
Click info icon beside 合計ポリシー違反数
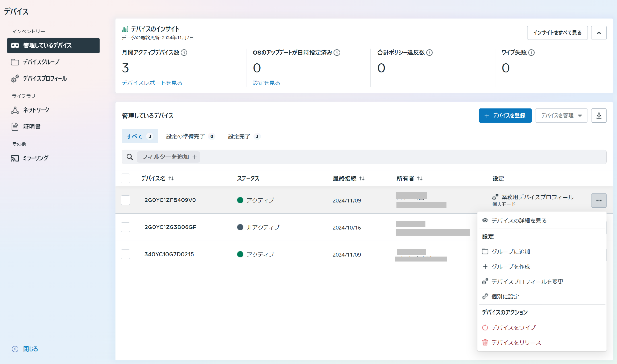tap(429, 52)
